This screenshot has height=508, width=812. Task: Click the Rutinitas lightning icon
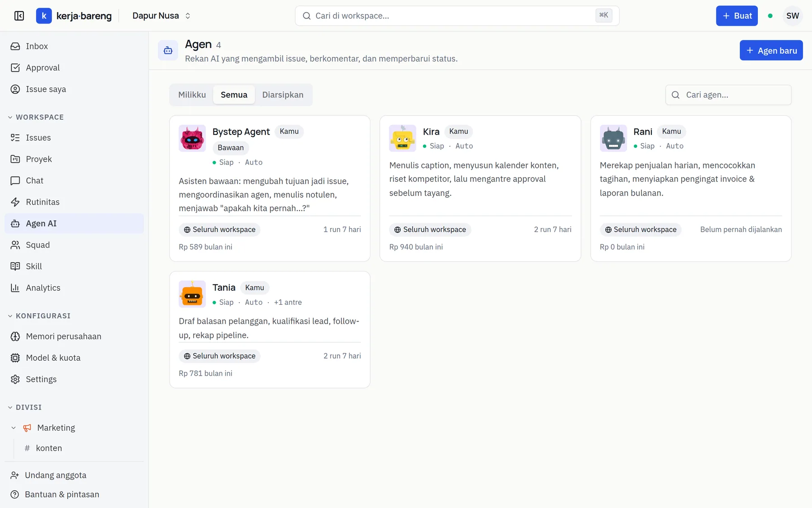15,202
